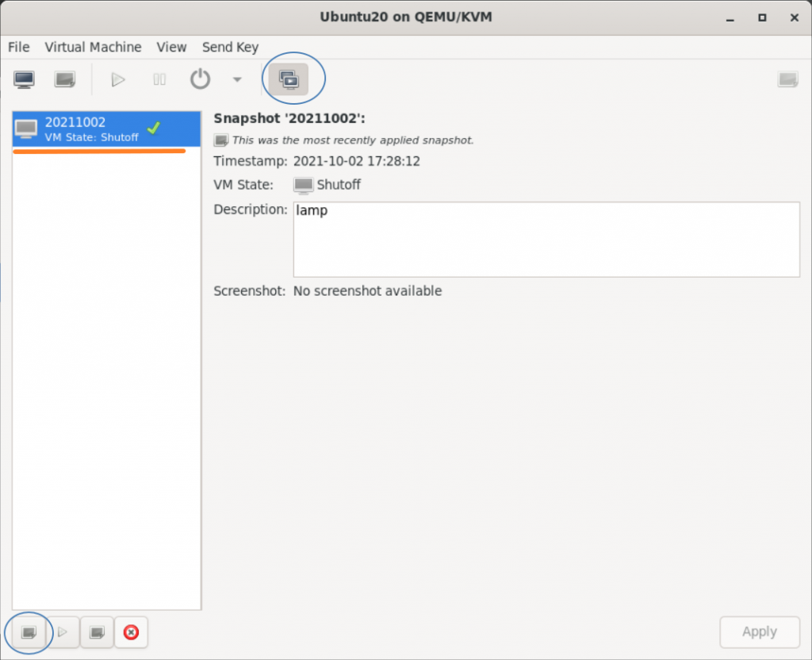812x660 pixels.
Task: Pause the virtual machine
Action: coord(159,80)
